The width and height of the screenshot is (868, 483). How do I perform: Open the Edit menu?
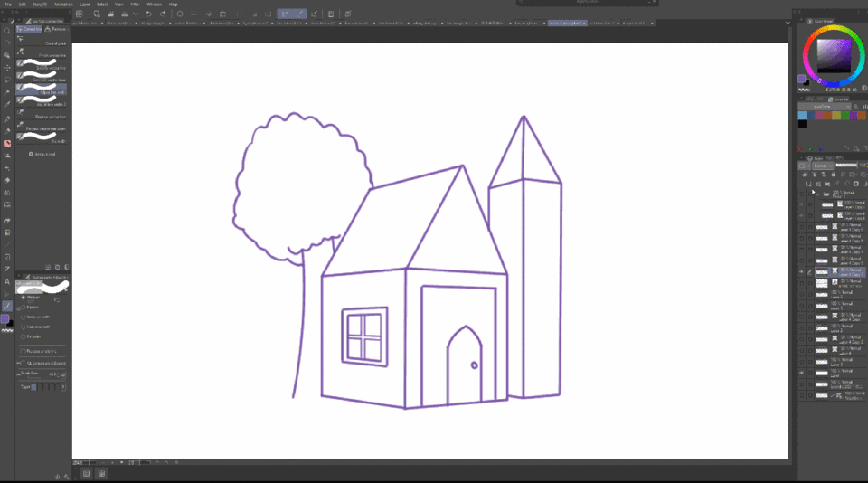tap(22, 4)
